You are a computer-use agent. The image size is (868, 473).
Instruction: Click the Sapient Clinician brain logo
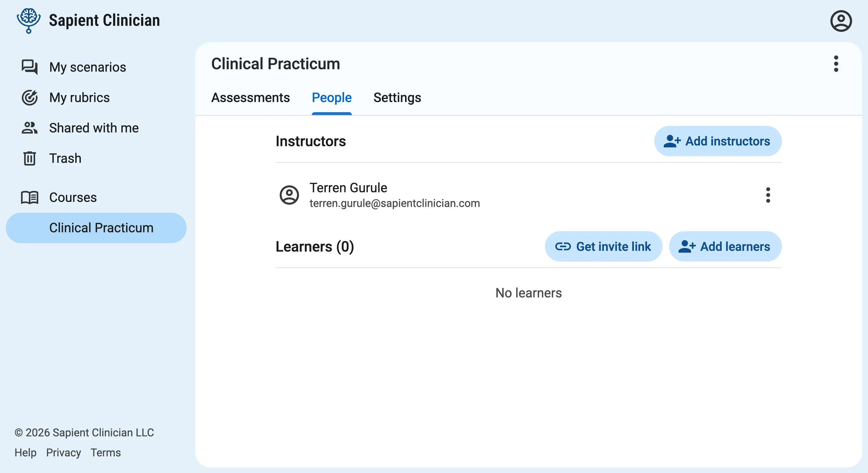point(29,20)
